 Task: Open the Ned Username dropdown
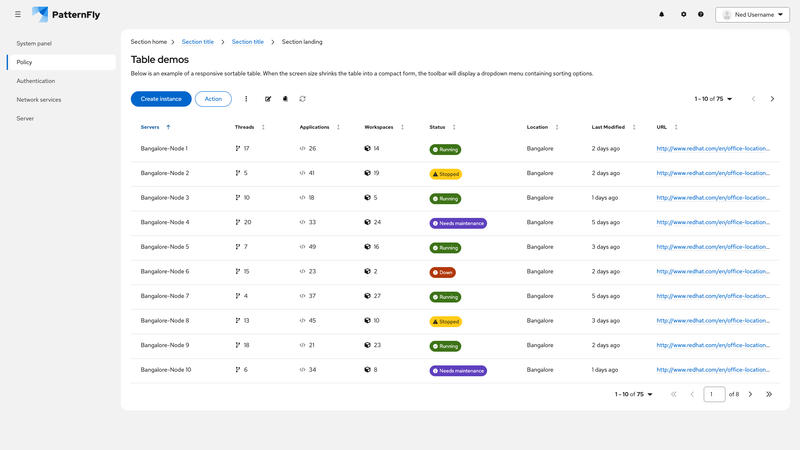(x=753, y=15)
